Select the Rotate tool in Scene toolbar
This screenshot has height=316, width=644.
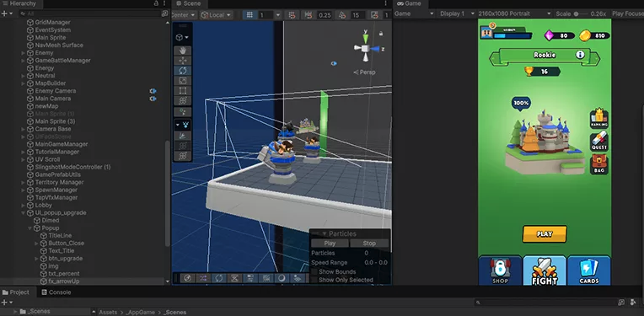pyautogui.click(x=183, y=71)
